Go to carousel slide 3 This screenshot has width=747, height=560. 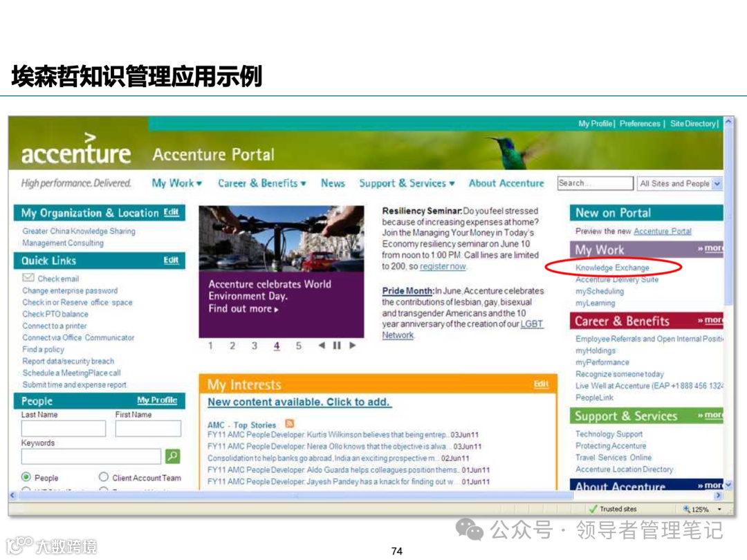coord(255,346)
